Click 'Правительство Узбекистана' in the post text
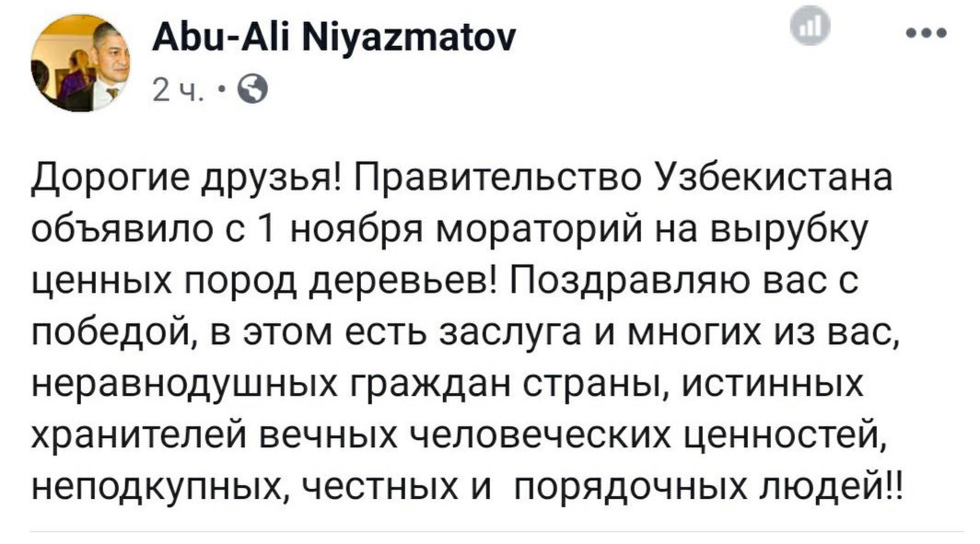Screen dimensions: 980x544 [x=624, y=178]
